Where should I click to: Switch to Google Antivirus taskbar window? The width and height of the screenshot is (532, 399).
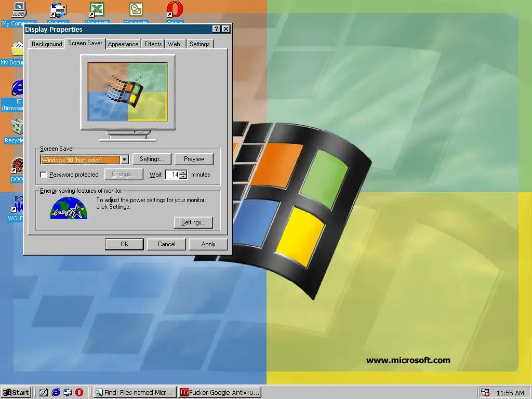[x=220, y=393]
